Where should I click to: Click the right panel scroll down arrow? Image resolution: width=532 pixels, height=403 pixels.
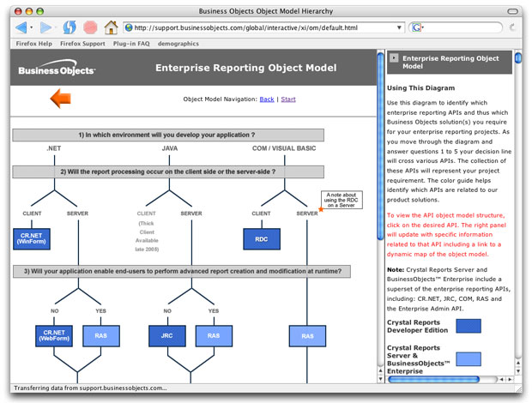[x=518, y=371]
